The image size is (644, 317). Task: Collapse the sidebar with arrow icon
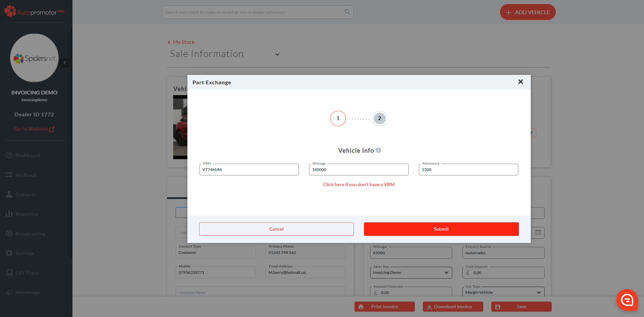[x=65, y=63]
